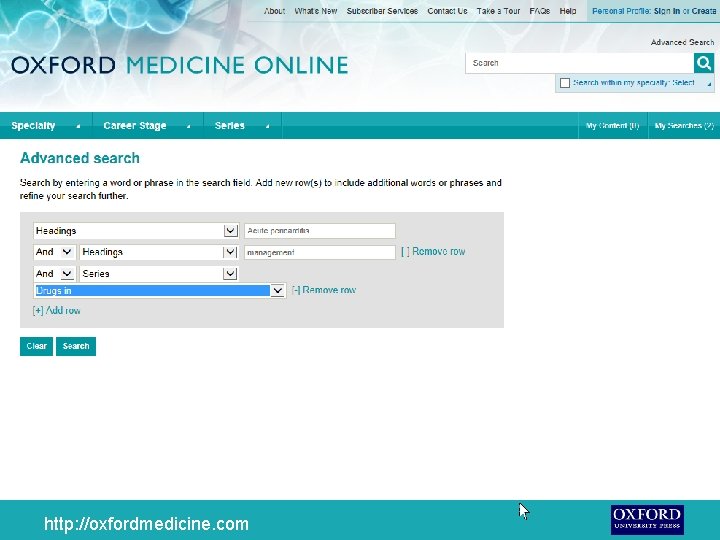This screenshot has height=540, width=720.
Task: Open the FAQs link
Action: (x=540, y=11)
